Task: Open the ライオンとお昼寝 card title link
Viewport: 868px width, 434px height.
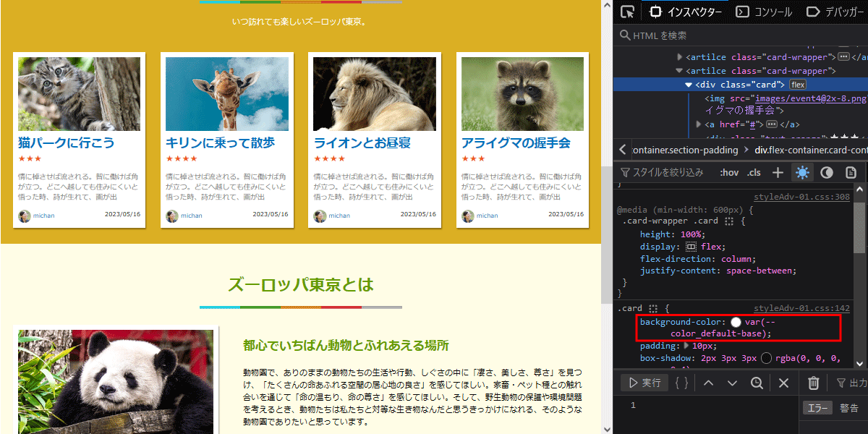Action: coord(362,143)
